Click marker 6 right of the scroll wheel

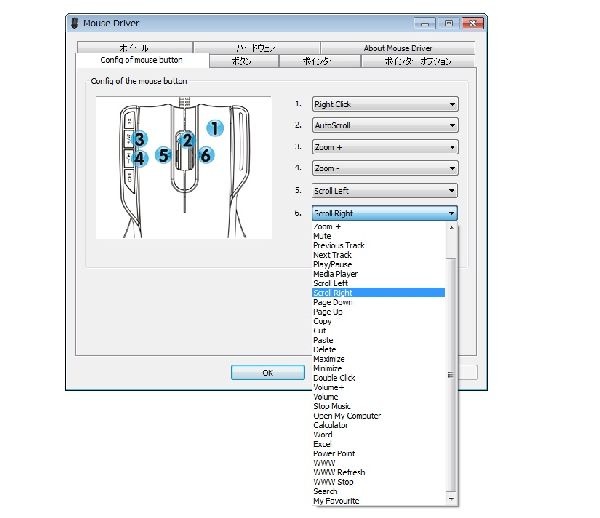pyautogui.click(x=205, y=155)
